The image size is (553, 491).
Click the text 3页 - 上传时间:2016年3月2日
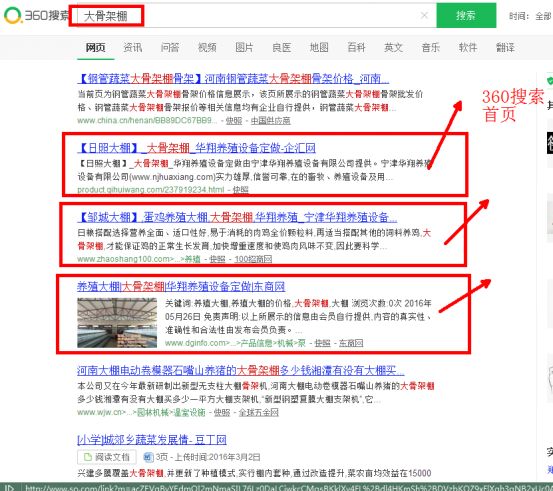(x=208, y=457)
